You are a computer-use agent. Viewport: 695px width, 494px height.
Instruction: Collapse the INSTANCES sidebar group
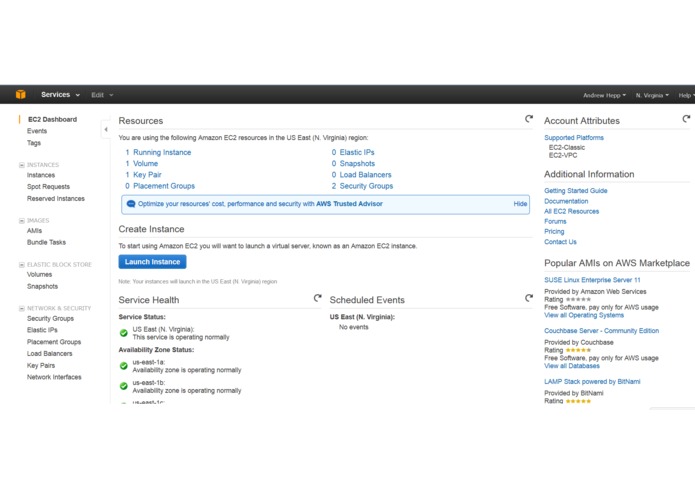pyautogui.click(x=21, y=165)
